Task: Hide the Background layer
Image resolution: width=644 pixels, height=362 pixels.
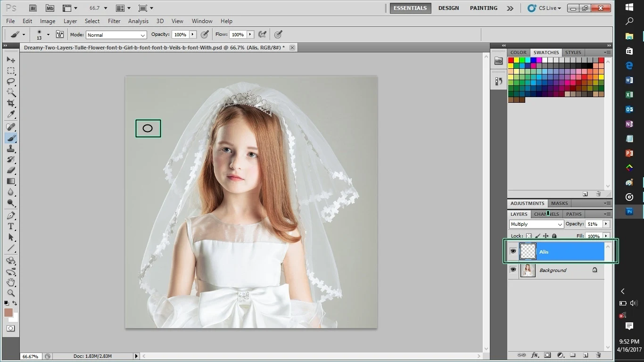Action: [x=513, y=270]
